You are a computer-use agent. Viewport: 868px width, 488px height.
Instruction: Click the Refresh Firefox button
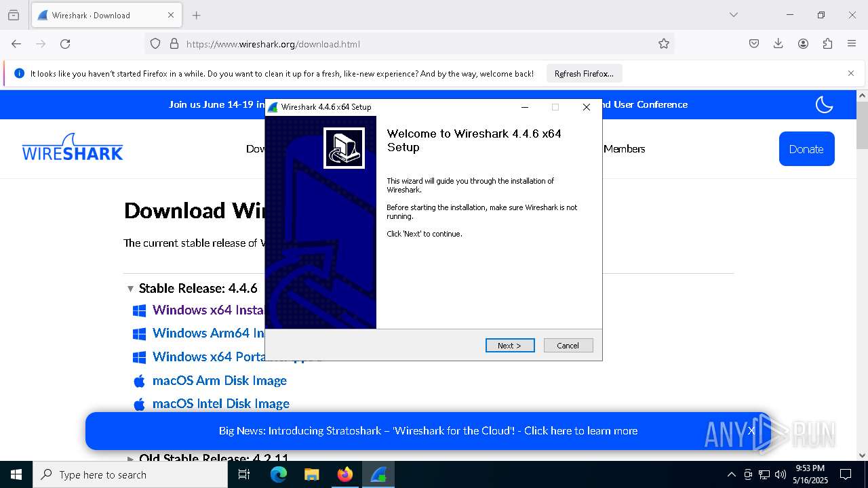coord(584,73)
